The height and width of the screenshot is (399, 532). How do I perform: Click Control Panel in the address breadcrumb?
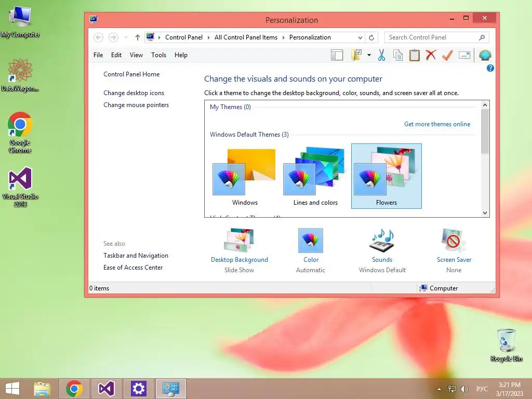(183, 37)
